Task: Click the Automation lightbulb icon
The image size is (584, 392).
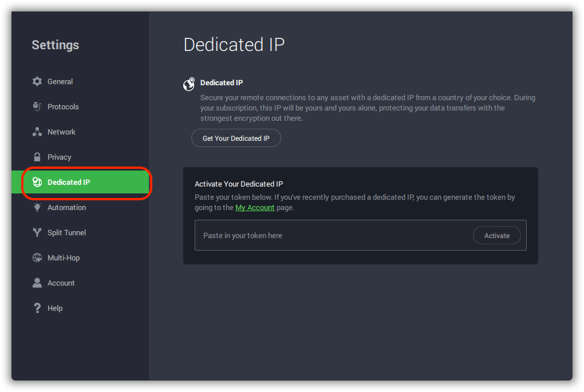Action: 37,207
